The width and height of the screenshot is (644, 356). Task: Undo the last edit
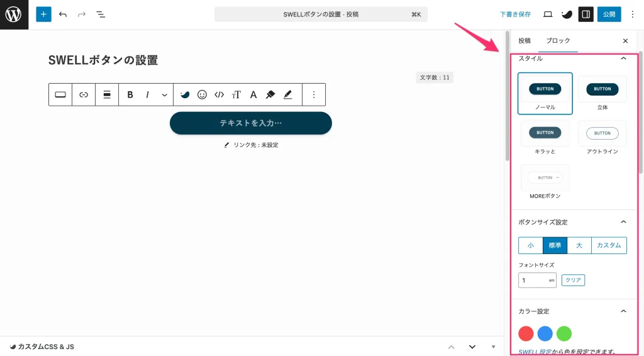coord(63,14)
